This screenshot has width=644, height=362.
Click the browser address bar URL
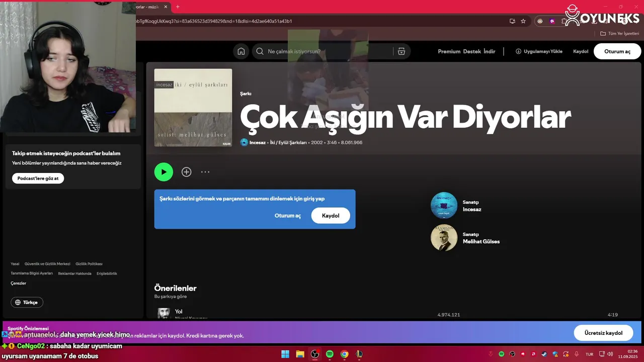(214, 21)
